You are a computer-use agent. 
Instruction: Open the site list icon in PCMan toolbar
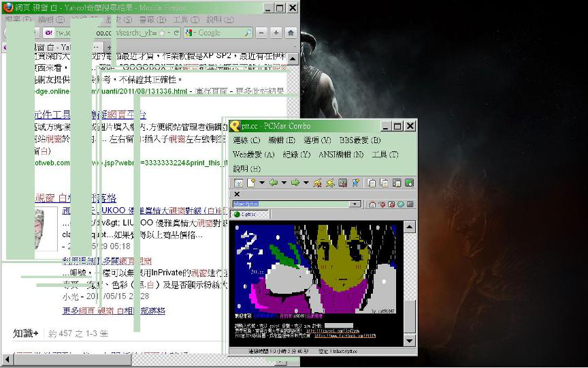coord(238,183)
